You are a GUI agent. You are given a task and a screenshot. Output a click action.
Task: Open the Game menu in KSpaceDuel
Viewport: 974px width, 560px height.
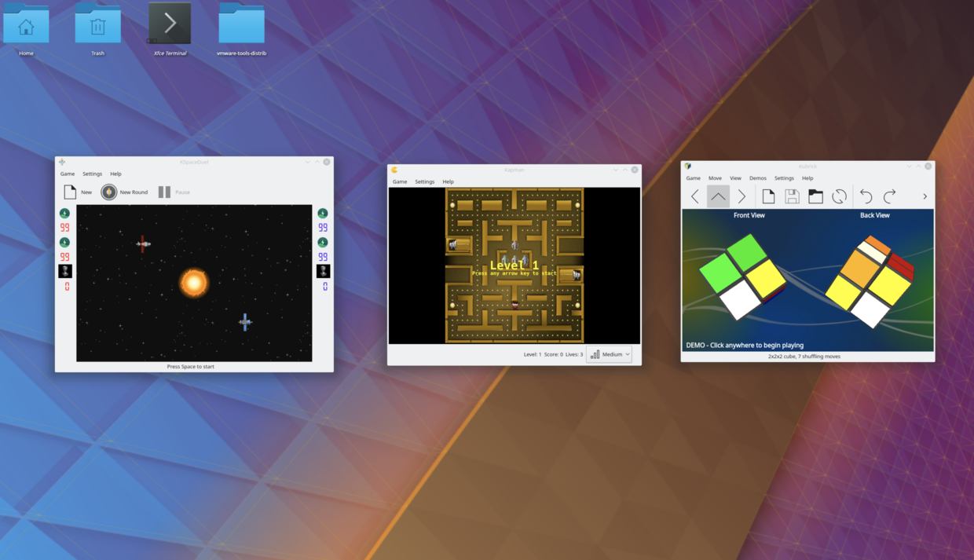tap(68, 174)
